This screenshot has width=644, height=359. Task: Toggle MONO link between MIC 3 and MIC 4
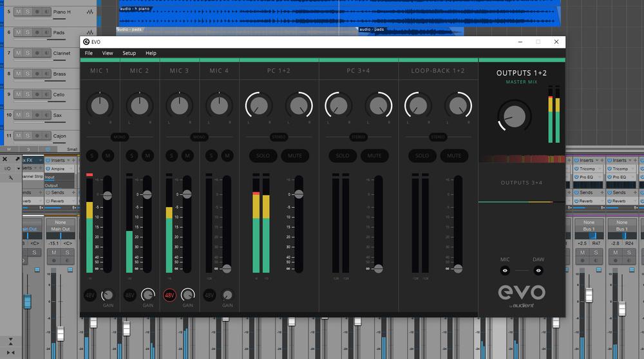point(199,136)
